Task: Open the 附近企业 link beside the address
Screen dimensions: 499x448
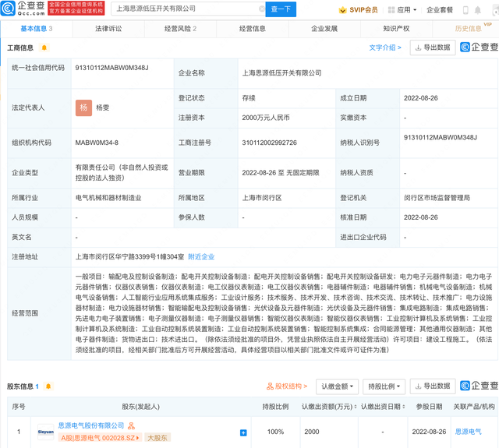Action: [x=201, y=257]
